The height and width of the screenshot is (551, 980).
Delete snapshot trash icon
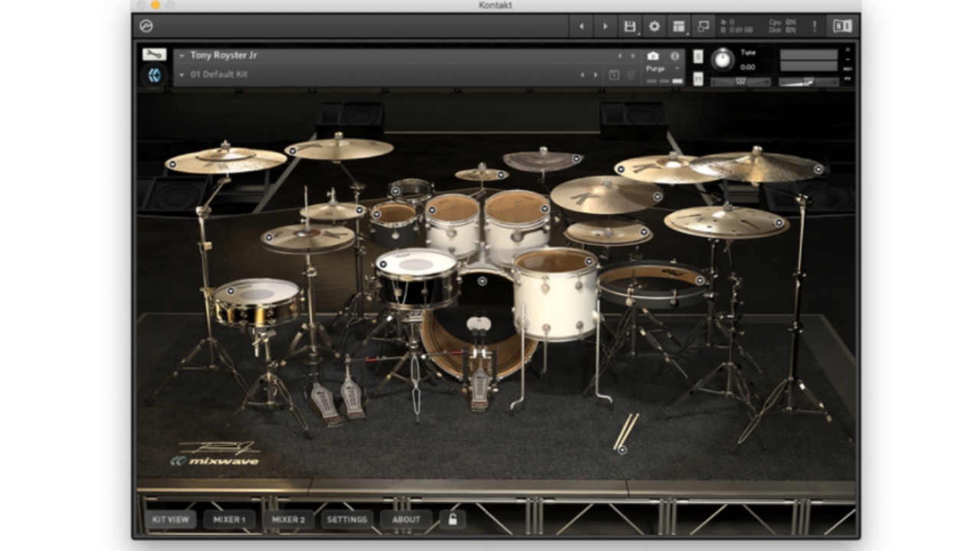click(x=631, y=75)
